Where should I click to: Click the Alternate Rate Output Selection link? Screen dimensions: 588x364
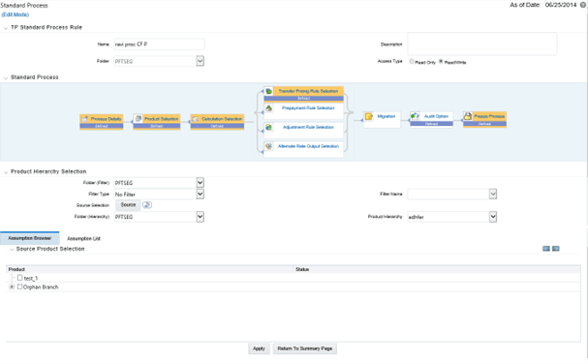tap(308, 146)
